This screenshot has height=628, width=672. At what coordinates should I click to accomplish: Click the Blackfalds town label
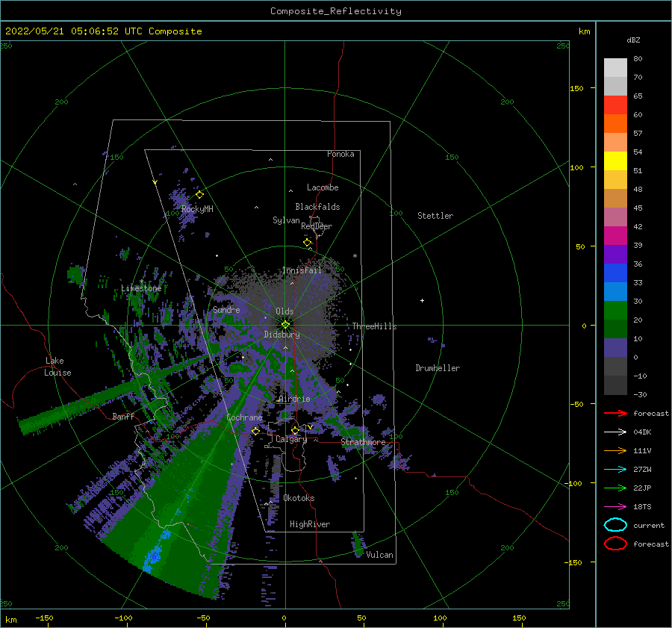[x=317, y=207]
